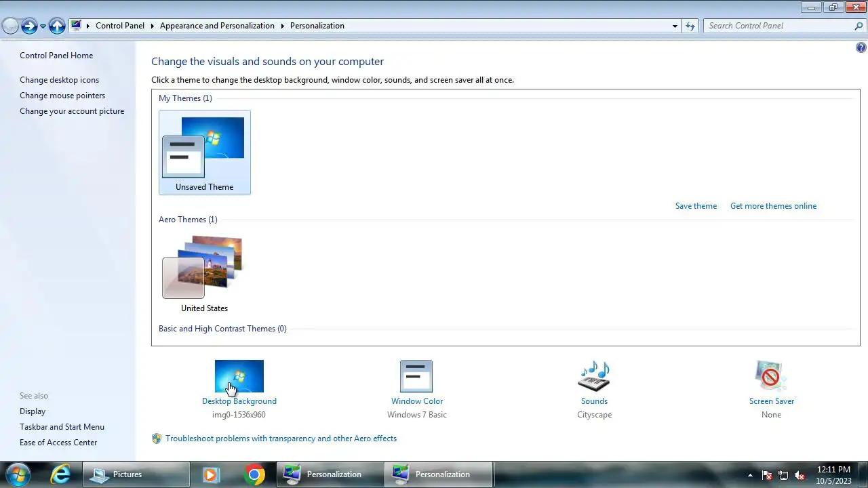Click the Sounds text label
This screenshot has width=868, height=488.
pyautogui.click(x=594, y=401)
